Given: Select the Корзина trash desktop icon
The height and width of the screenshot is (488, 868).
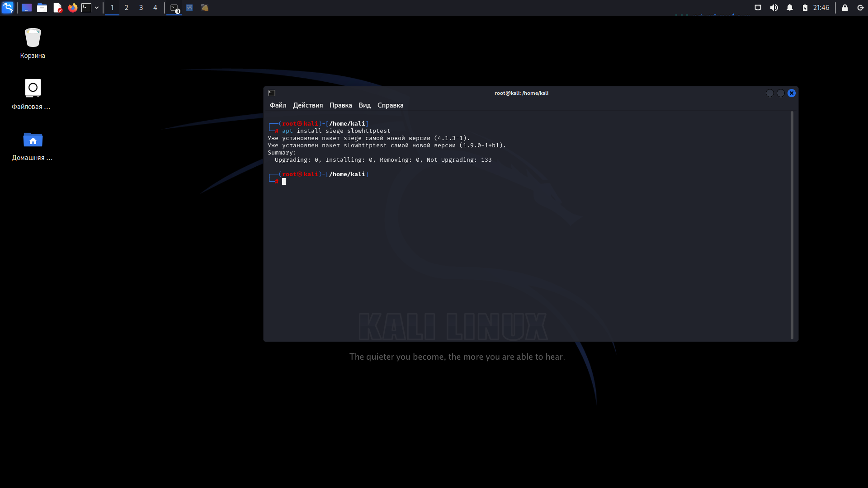Looking at the screenshot, I should [33, 43].
